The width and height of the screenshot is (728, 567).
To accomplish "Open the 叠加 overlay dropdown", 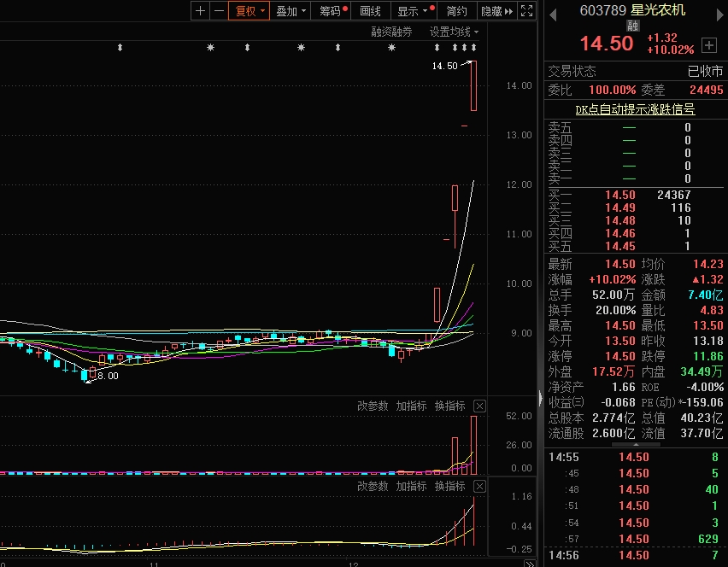I will tap(291, 11).
